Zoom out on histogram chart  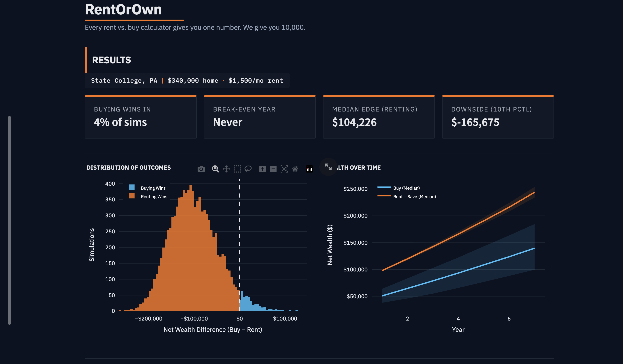click(273, 169)
